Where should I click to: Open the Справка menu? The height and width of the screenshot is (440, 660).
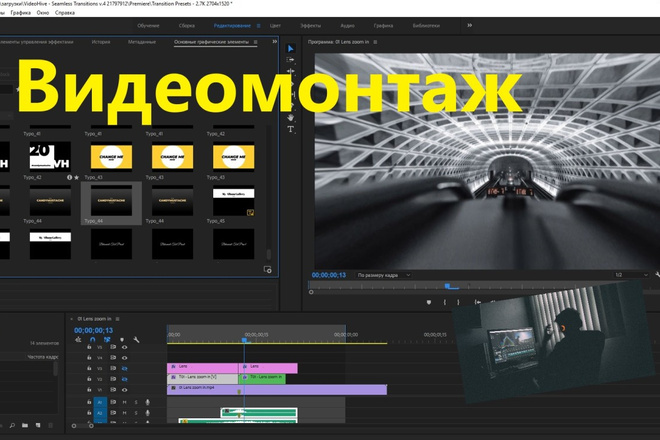coord(65,13)
